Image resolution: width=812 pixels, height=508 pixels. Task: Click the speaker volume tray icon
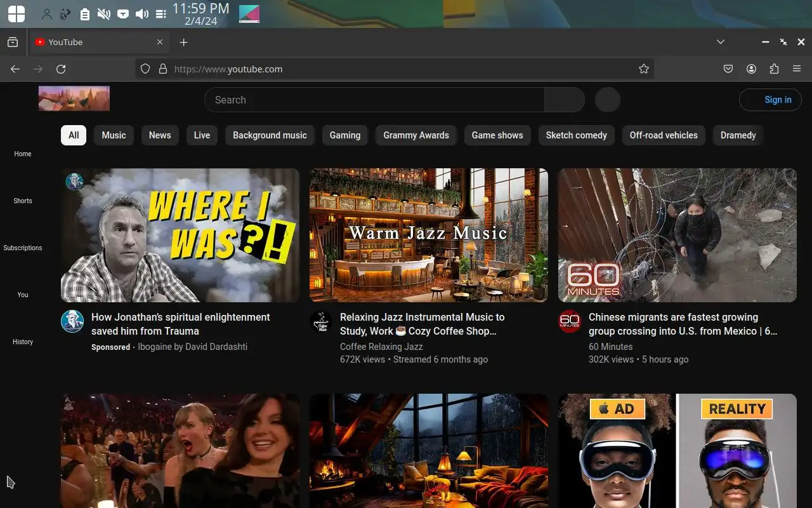pos(142,14)
